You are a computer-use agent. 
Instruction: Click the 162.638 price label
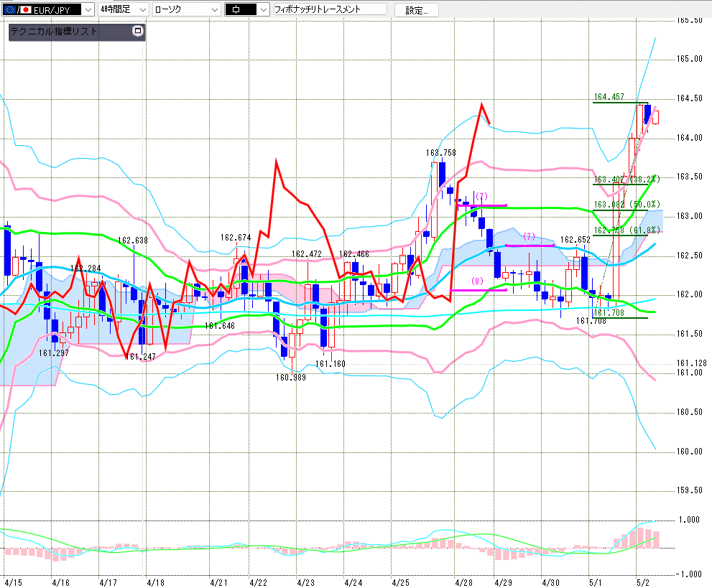point(133,241)
